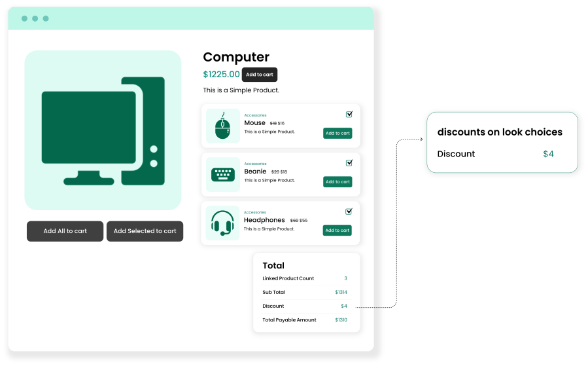Click Accessories category above Mouse
Image resolution: width=588 pixels, height=366 pixels.
[x=255, y=115]
